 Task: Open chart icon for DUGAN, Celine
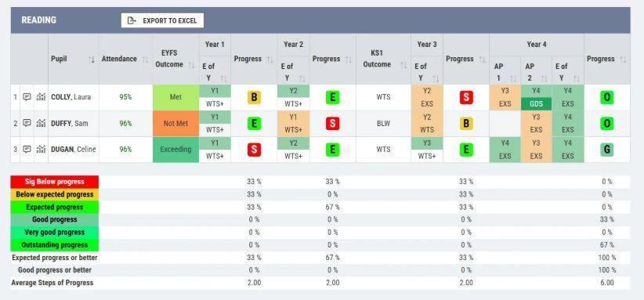click(x=41, y=150)
